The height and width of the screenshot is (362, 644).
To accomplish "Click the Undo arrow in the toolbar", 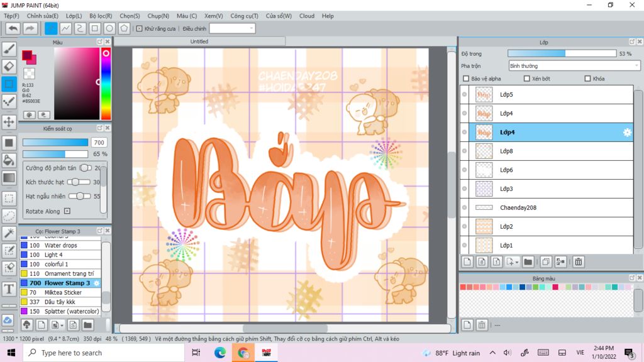I will point(13,28).
